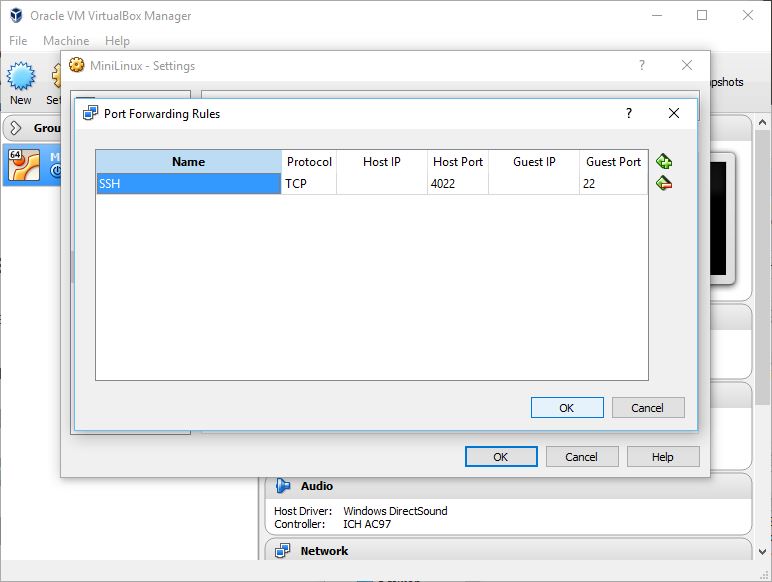Click the VM preview thumbnail
This screenshot has width=772, height=582.
pos(721,218)
